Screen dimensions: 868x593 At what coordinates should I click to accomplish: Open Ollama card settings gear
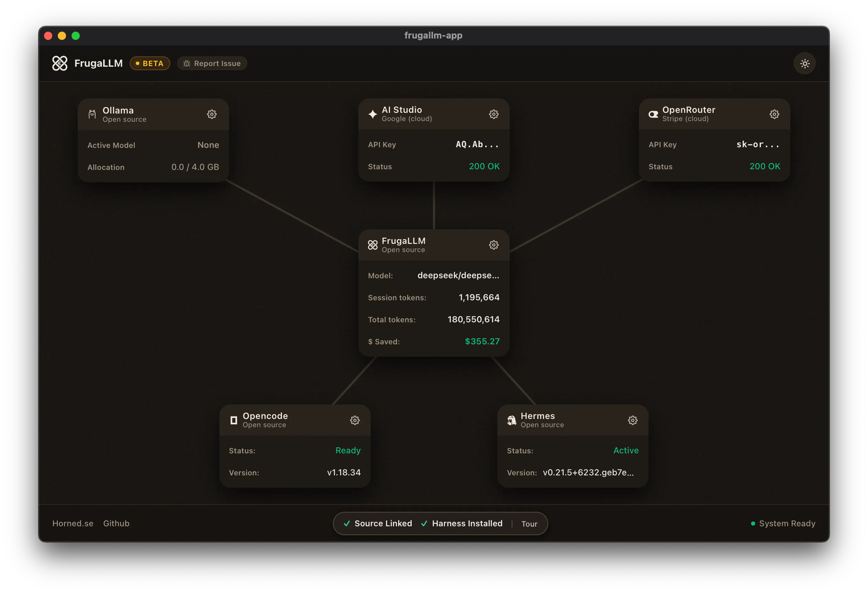pos(212,114)
